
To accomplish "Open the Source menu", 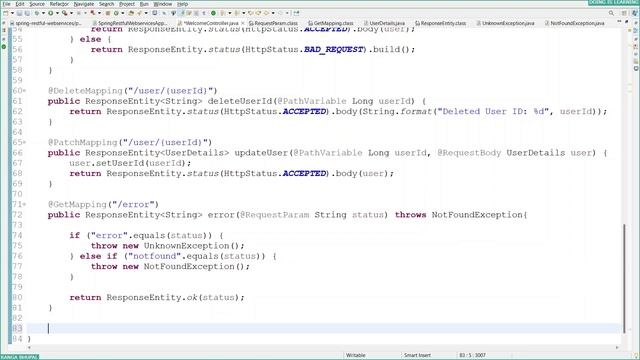I will tap(37, 4).
